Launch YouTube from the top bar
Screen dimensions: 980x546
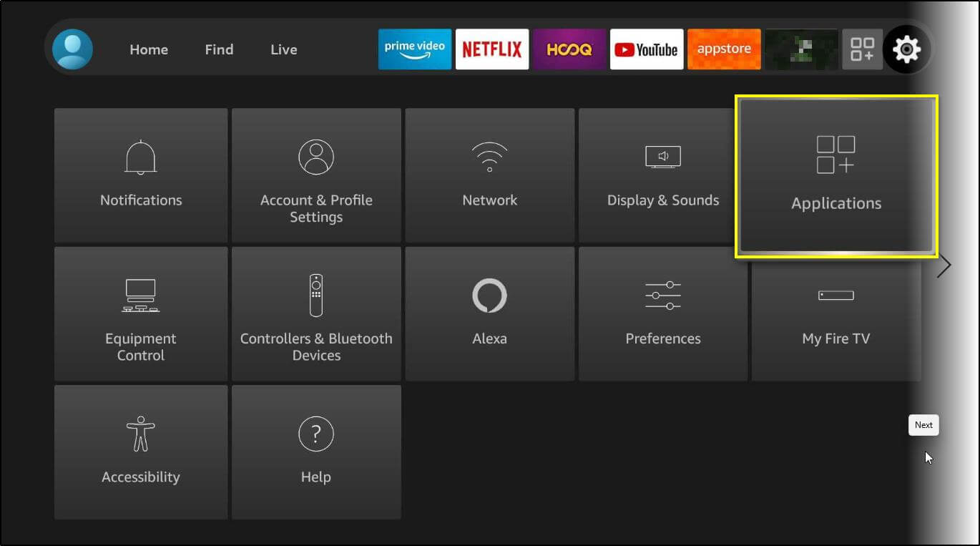(x=647, y=49)
